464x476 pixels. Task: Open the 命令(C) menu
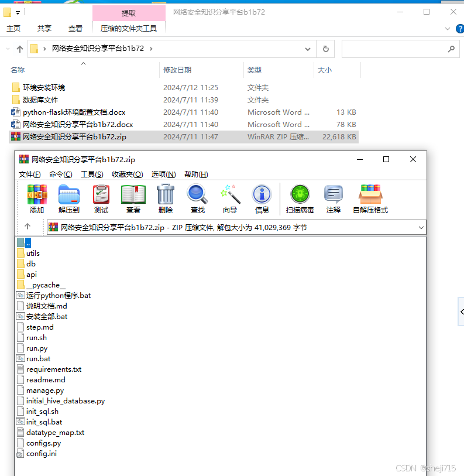click(61, 174)
